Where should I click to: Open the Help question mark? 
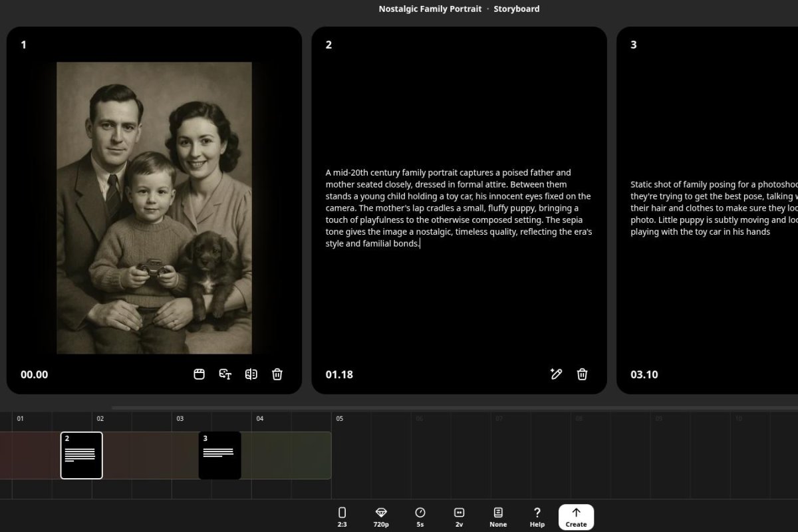click(x=537, y=517)
